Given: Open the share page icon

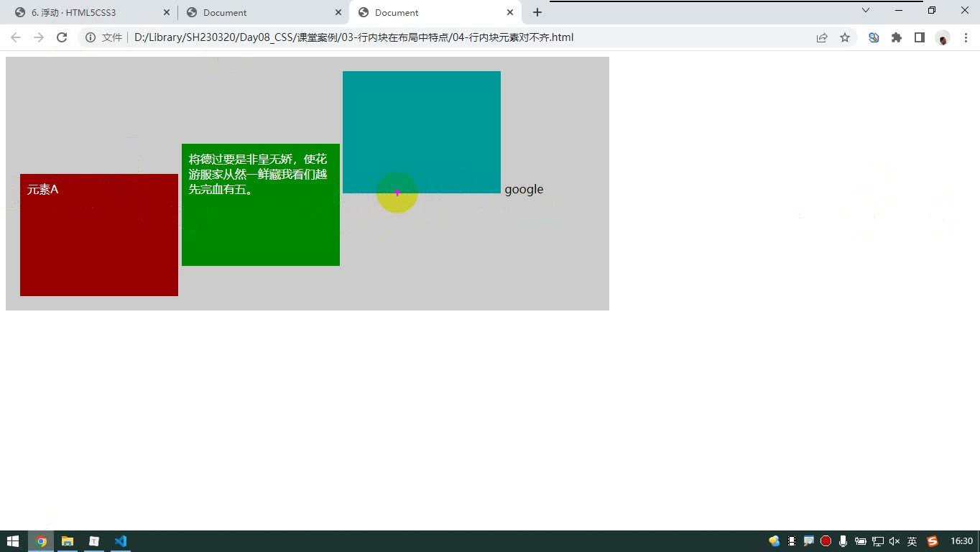Looking at the screenshot, I should [x=822, y=37].
